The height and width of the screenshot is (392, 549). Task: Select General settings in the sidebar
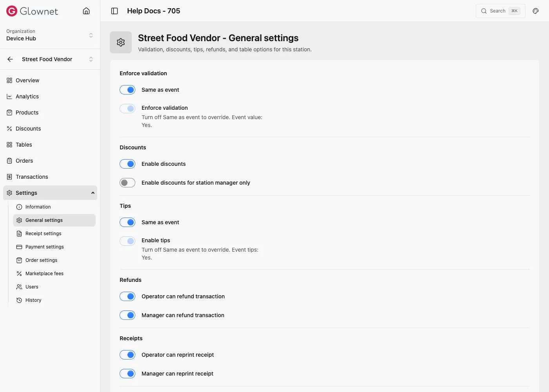pyautogui.click(x=54, y=220)
